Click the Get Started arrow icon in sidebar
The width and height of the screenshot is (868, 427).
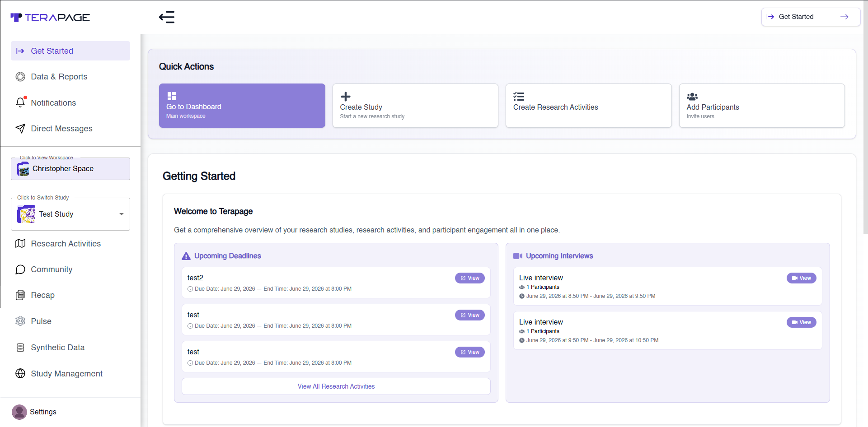point(20,51)
